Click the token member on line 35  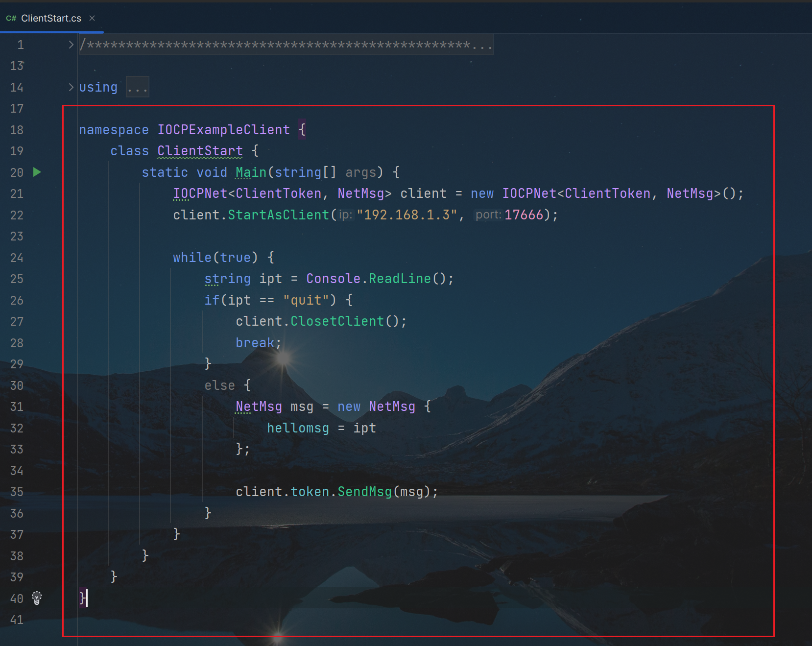[x=310, y=492]
